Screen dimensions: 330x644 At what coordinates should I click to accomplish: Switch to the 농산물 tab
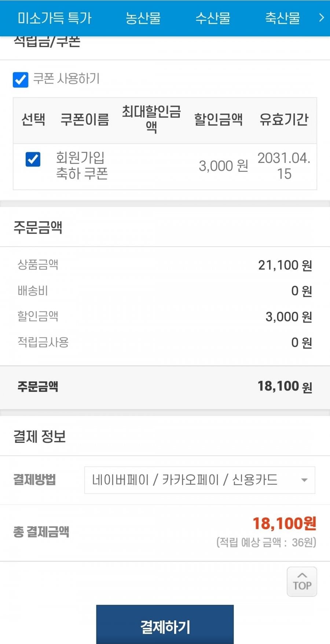click(x=143, y=18)
